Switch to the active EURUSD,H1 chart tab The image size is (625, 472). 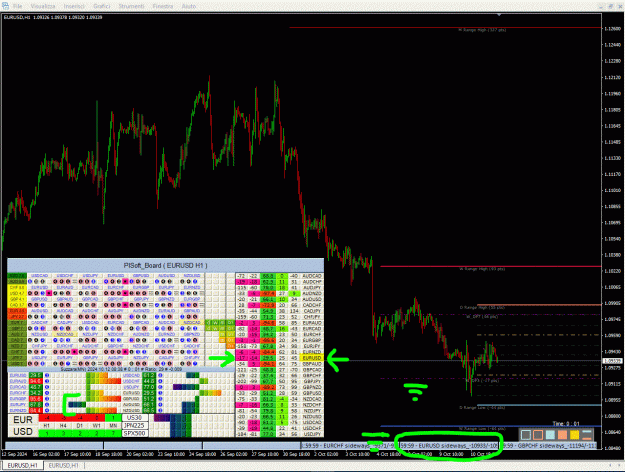coord(22,465)
